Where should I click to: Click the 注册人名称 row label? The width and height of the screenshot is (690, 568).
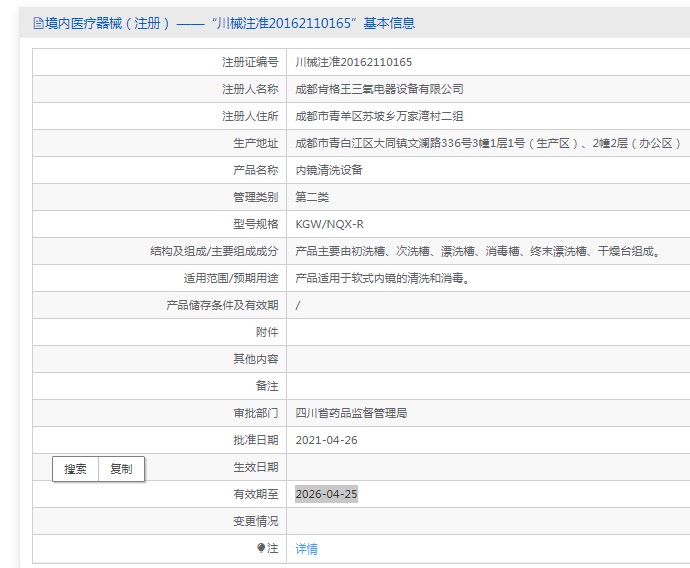(250, 89)
